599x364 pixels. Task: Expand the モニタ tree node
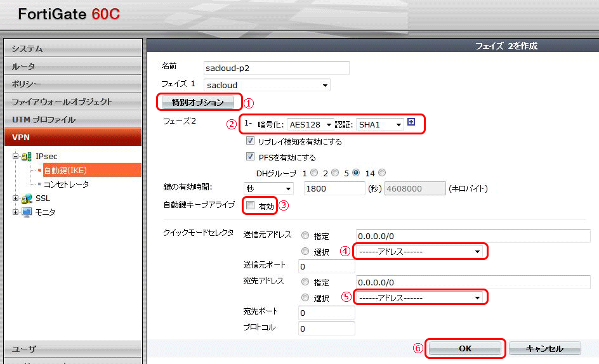point(16,212)
